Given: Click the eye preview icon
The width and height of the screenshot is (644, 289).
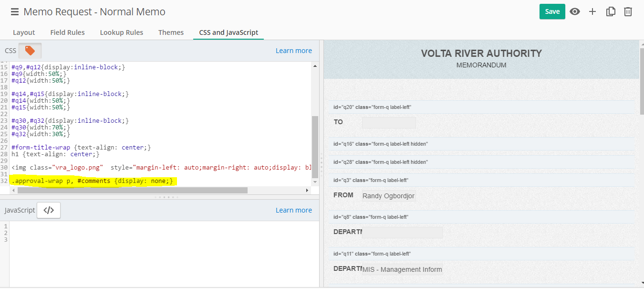Looking at the screenshot, I should [x=575, y=12].
